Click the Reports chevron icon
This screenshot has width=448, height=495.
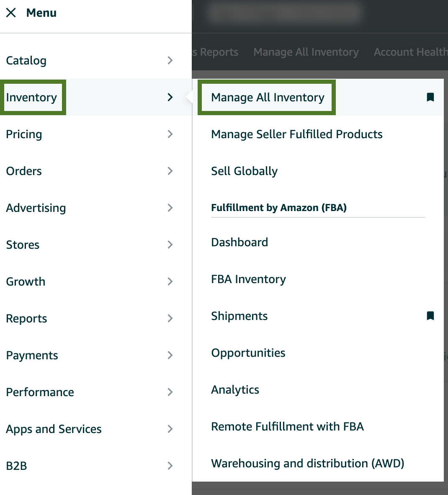[x=170, y=318]
